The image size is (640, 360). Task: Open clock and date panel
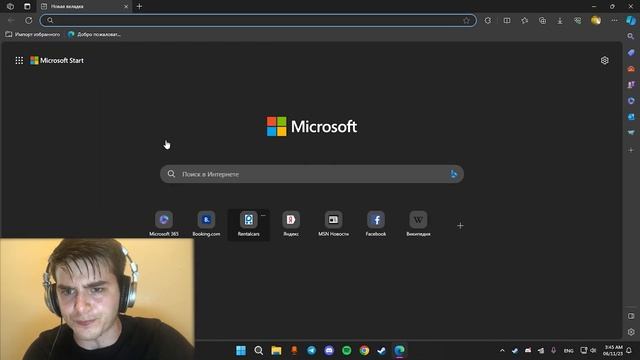[613, 350]
